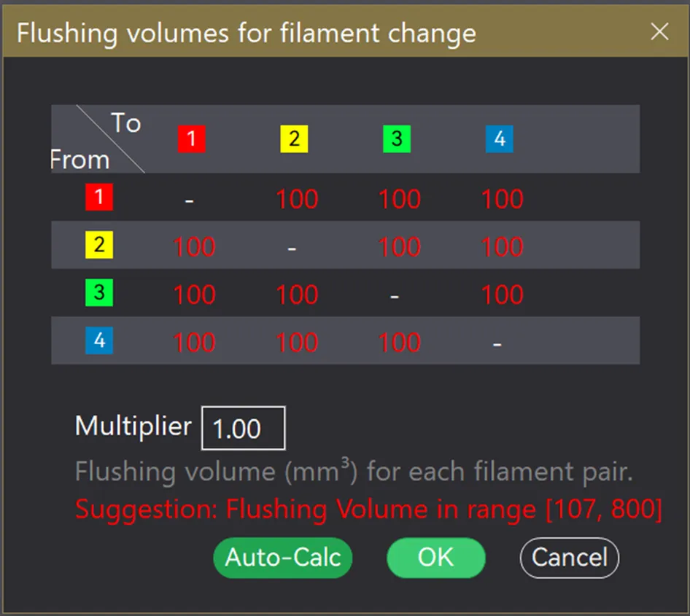Click the yellow filament 2 row swatch

click(99, 245)
